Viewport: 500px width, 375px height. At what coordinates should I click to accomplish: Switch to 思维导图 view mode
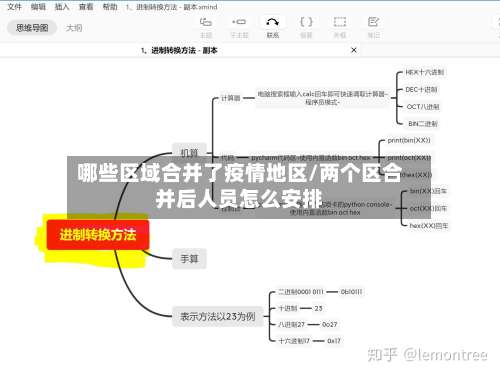[x=32, y=28]
